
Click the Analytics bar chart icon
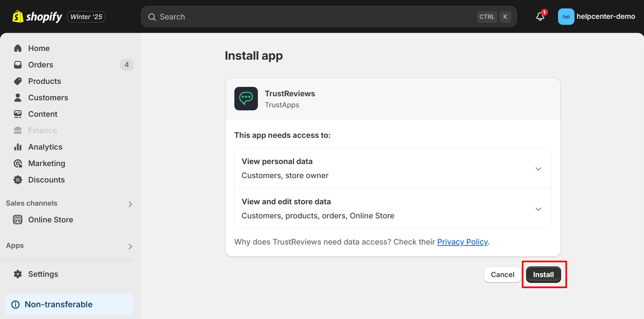point(18,147)
